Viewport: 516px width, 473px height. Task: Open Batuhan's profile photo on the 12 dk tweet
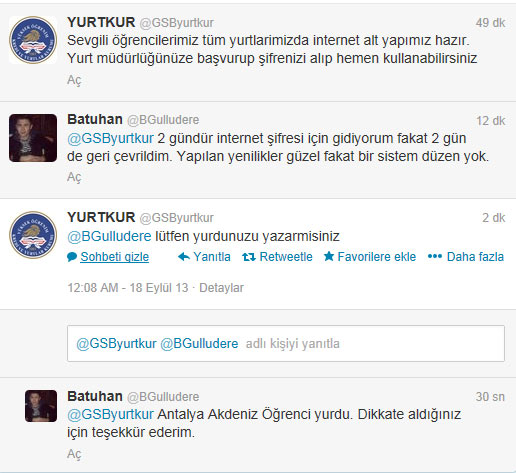(x=33, y=138)
